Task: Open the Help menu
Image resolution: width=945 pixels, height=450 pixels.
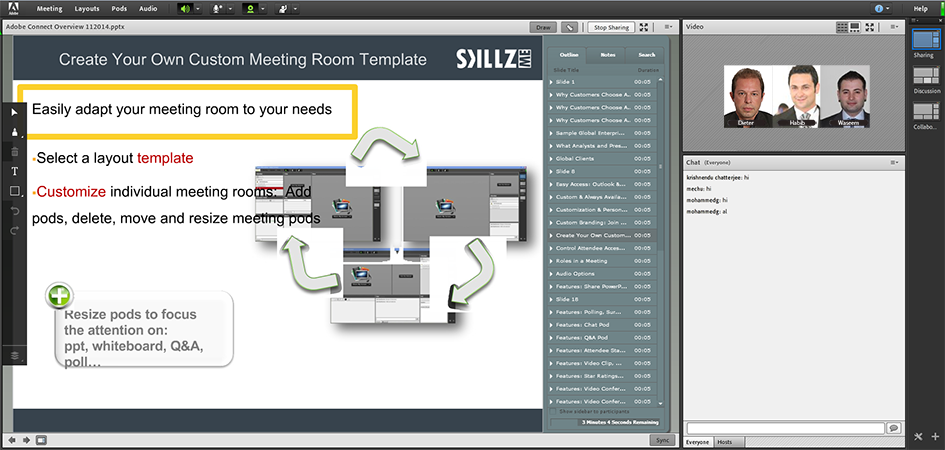Action: (920, 9)
